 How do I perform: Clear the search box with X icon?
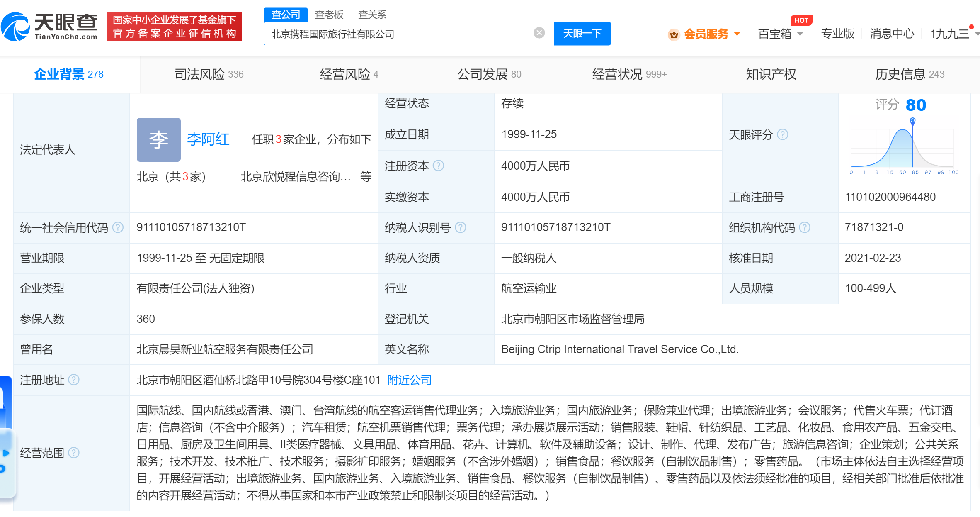click(x=539, y=33)
